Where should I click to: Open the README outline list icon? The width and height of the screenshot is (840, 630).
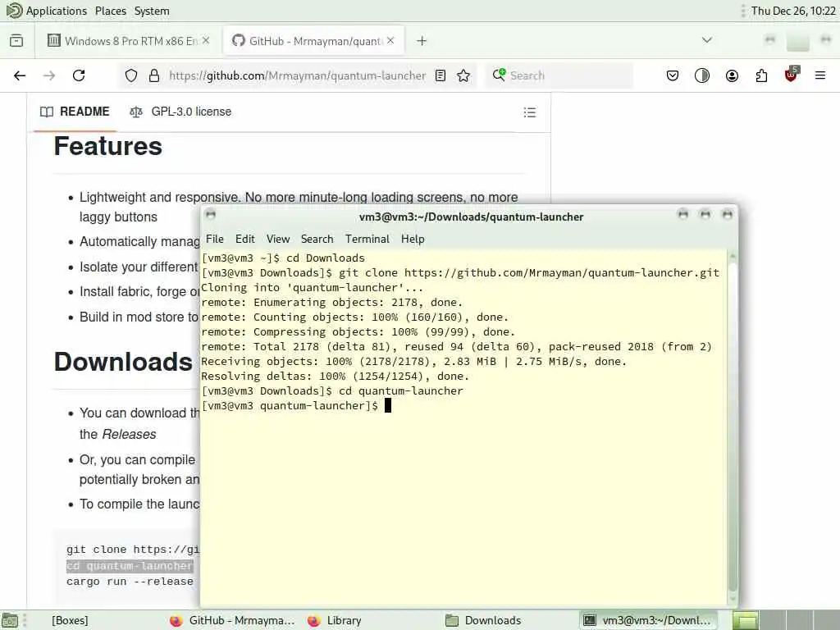(x=529, y=112)
